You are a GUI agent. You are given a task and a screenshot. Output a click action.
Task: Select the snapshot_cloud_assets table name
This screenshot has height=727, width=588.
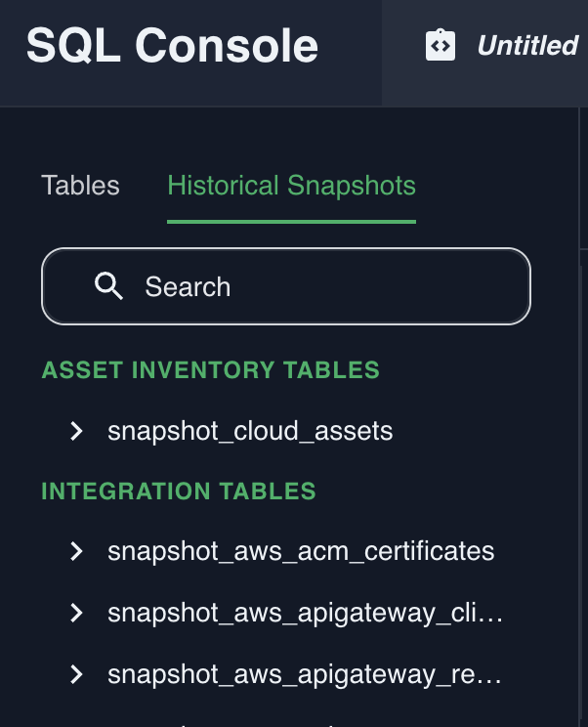(x=250, y=431)
